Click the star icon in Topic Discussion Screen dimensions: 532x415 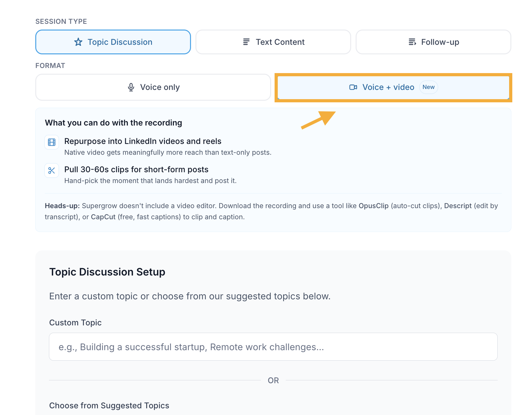tap(78, 42)
